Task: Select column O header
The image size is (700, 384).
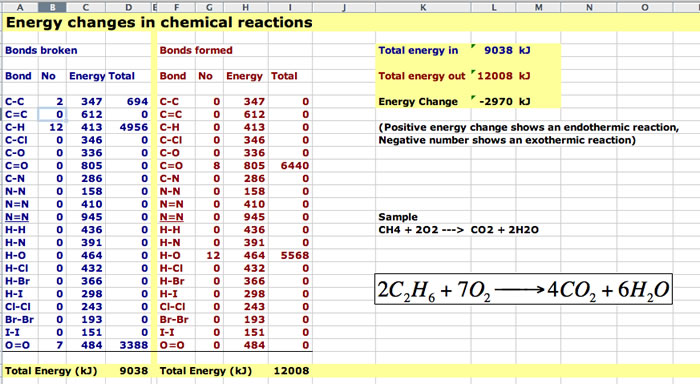Action: pos(645,7)
